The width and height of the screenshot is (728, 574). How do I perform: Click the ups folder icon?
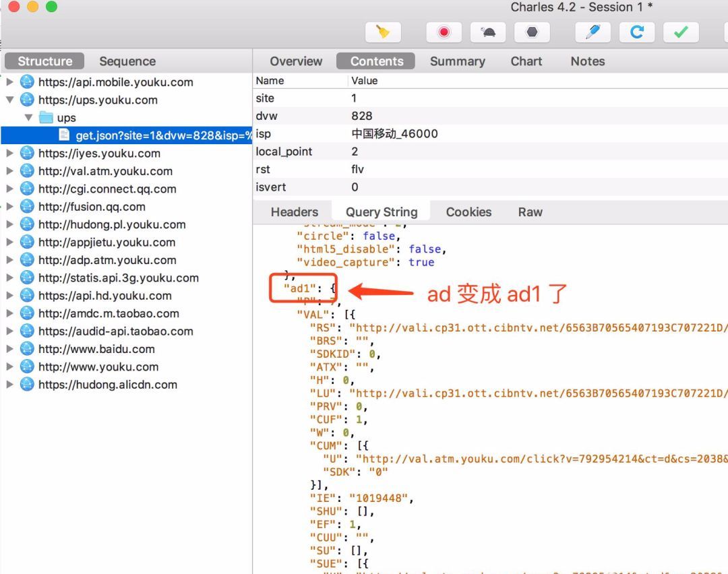coord(46,118)
